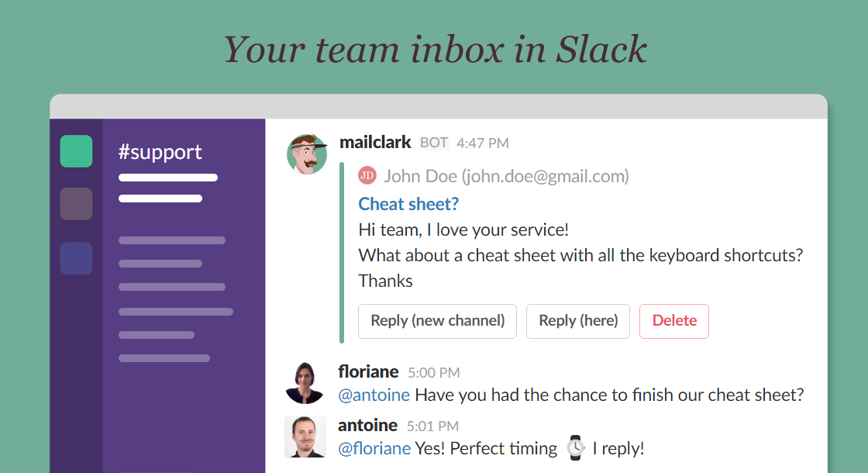This screenshot has height=473, width=868.
Task: Switch to the blue workspace icon
Action: pos(76,258)
